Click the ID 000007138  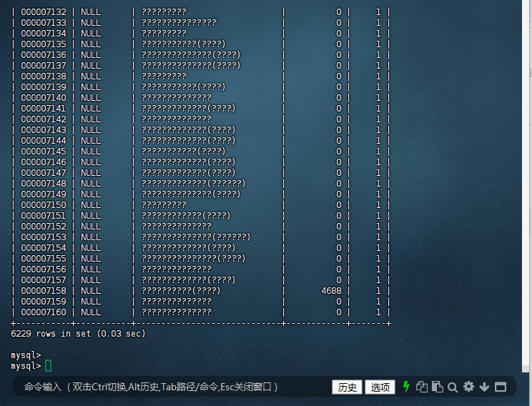click(44, 76)
